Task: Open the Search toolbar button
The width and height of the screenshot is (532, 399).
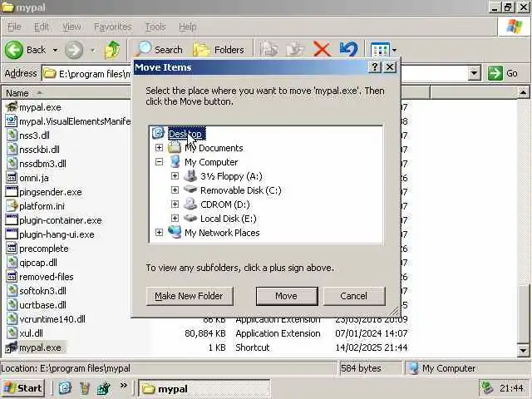Action: tap(159, 50)
